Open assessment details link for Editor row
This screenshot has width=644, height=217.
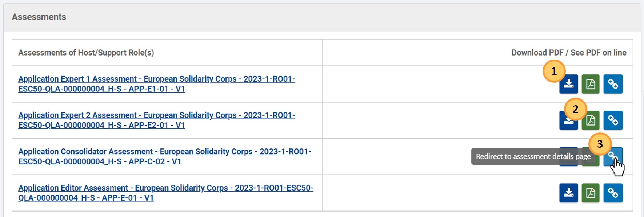(613, 193)
